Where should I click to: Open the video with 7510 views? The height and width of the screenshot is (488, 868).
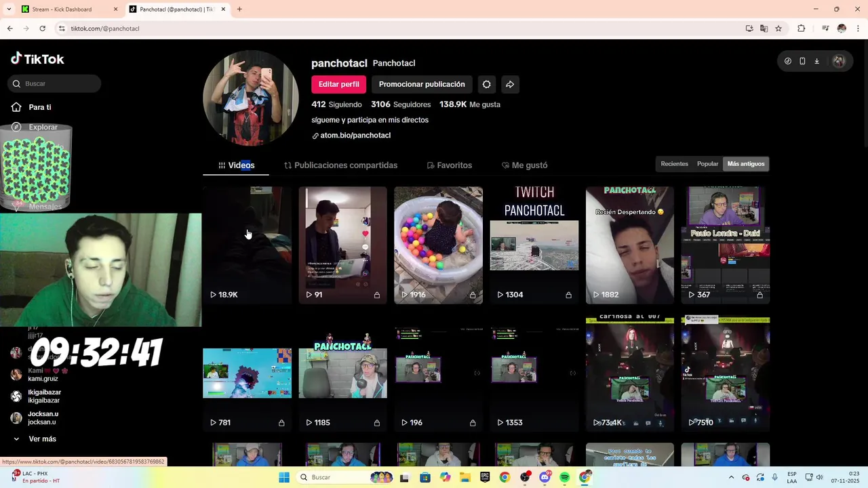[726, 373]
